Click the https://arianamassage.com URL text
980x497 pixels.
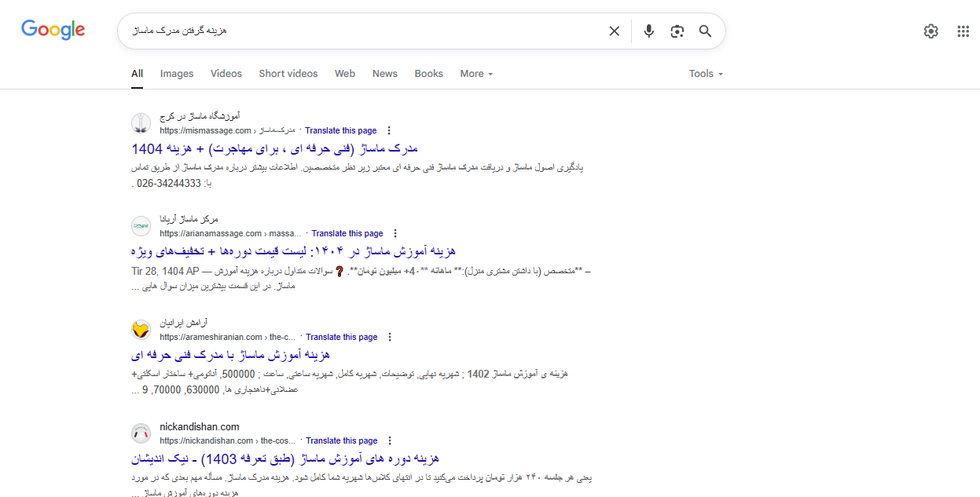tap(211, 233)
